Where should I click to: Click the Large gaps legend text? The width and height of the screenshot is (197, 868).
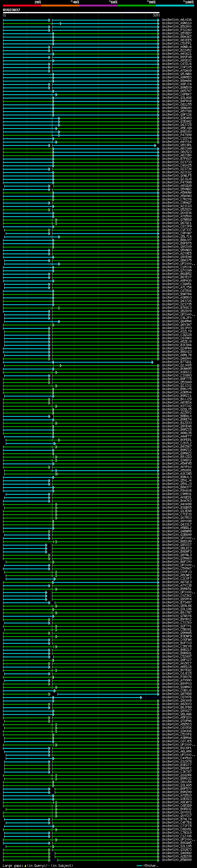coord(38,866)
